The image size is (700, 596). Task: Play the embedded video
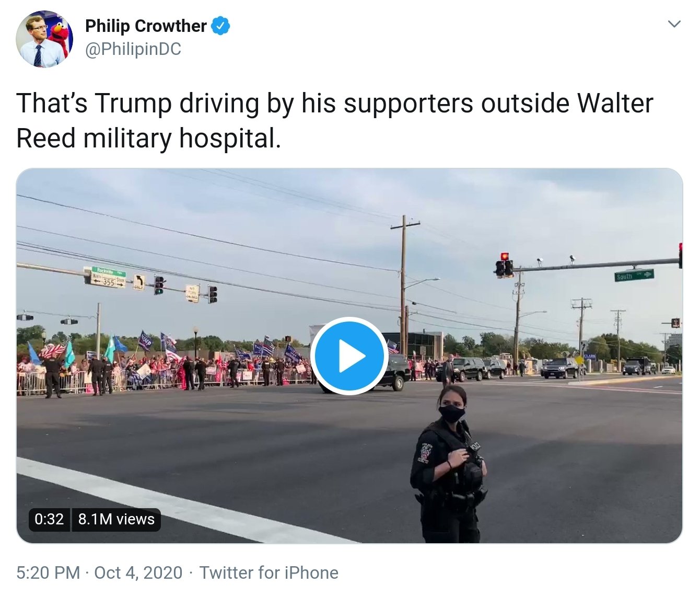click(349, 356)
